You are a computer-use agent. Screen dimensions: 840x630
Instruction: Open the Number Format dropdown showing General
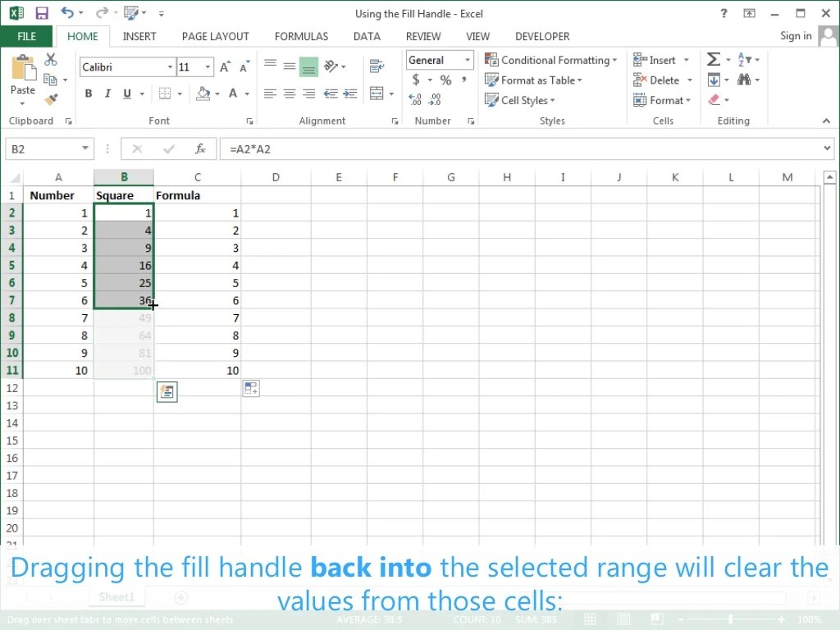tap(439, 59)
